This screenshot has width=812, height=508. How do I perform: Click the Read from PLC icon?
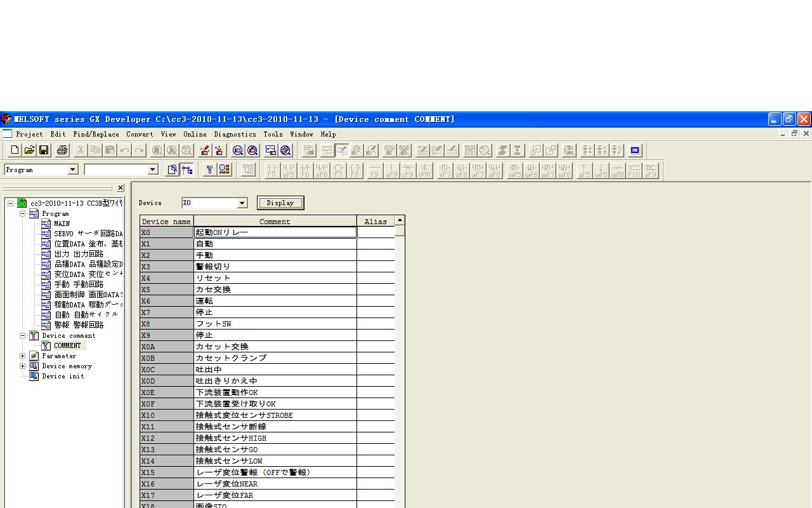(x=219, y=150)
